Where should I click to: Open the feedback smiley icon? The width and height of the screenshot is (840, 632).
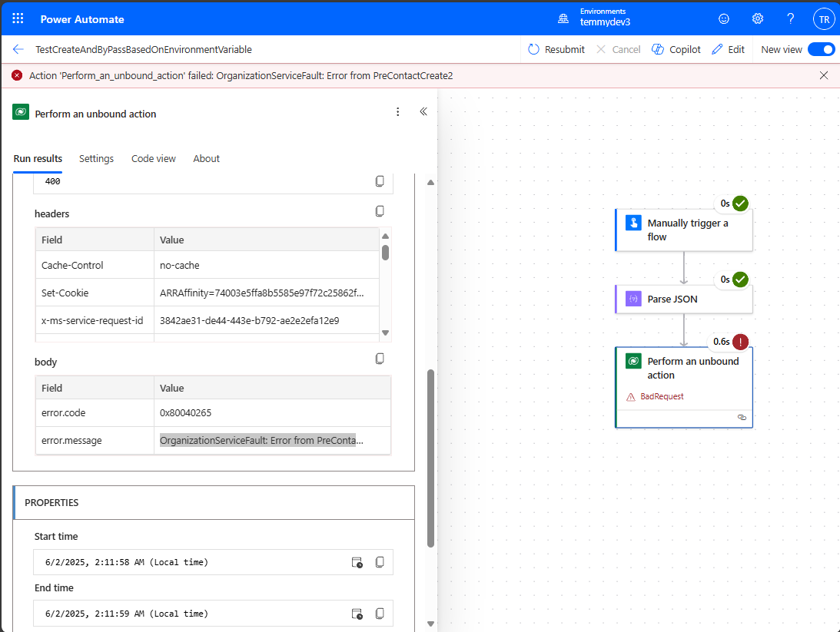coord(724,18)
